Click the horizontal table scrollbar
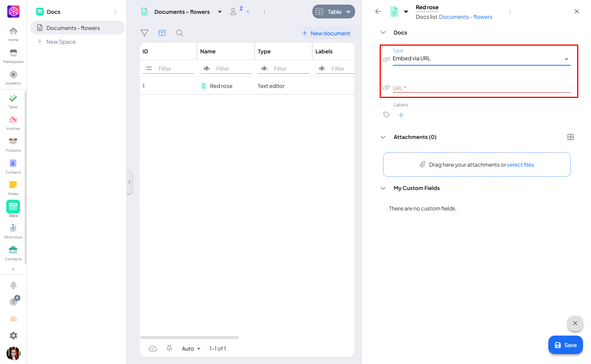Viewport: 591px width, 364px height. (x=189, y=338)
